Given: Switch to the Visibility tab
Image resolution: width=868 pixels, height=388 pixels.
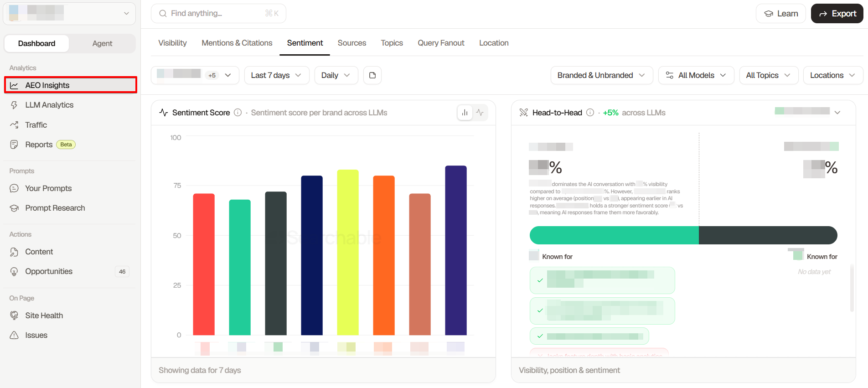Looking at the screenshot, I should pos(172,43).
